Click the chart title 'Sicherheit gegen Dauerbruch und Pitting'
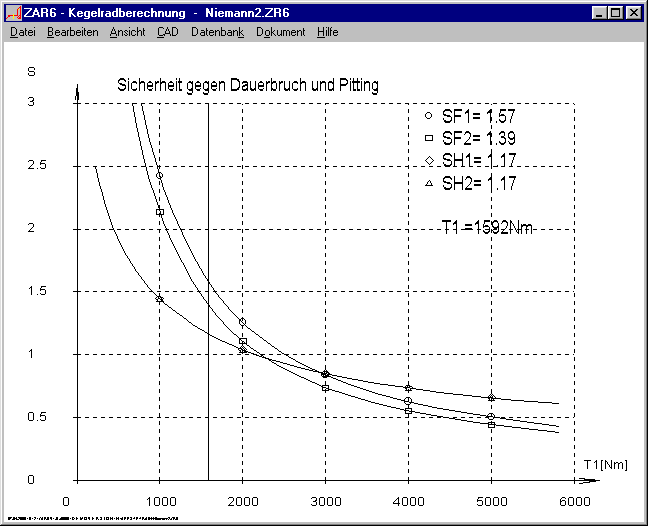The width and height of the screenshot is (648, 526). click(248, 86)
